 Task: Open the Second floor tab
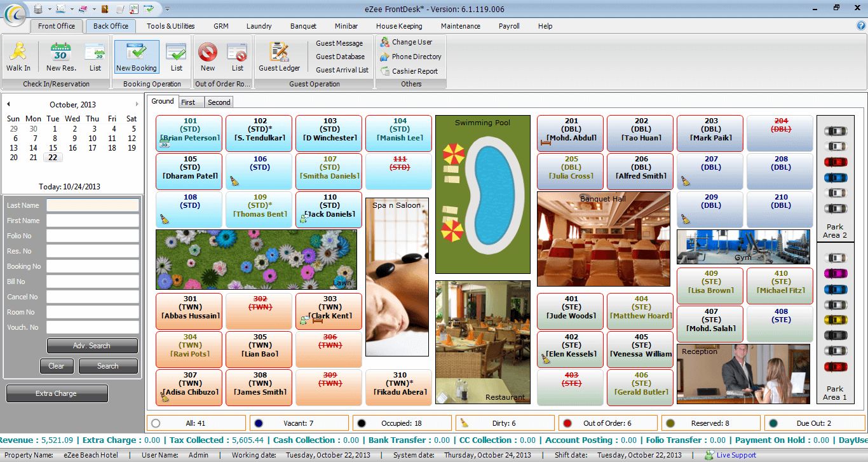[219, 102]
